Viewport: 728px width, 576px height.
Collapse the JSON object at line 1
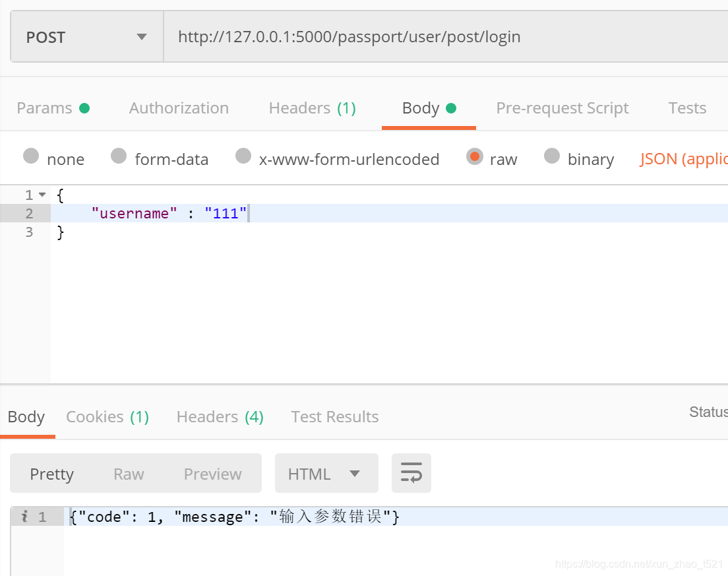42,195
